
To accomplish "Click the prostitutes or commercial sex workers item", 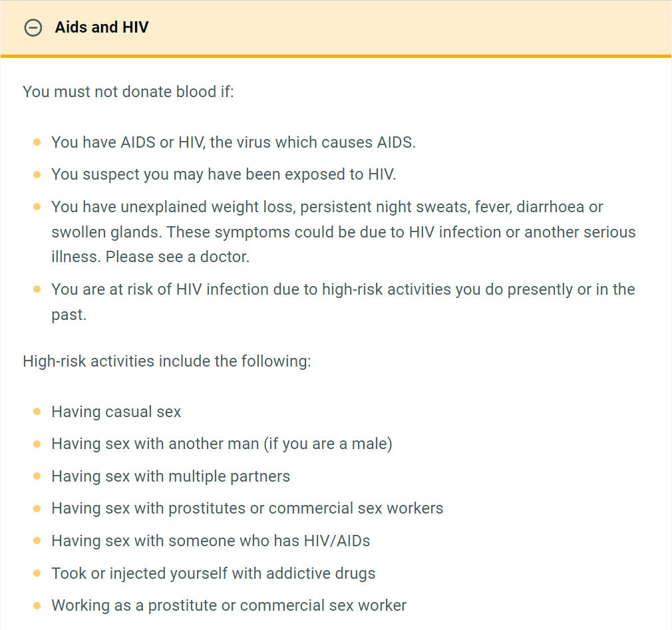I will click(247, 508).
